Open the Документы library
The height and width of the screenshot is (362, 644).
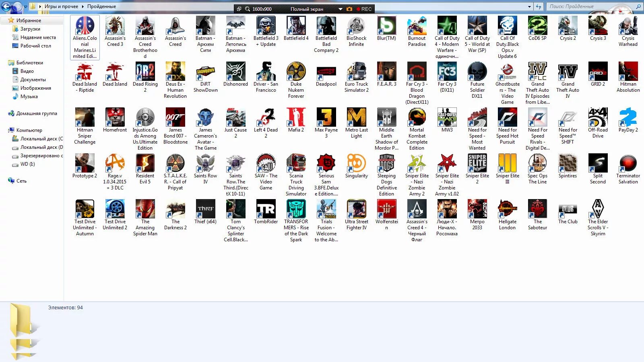pos(33,80)
